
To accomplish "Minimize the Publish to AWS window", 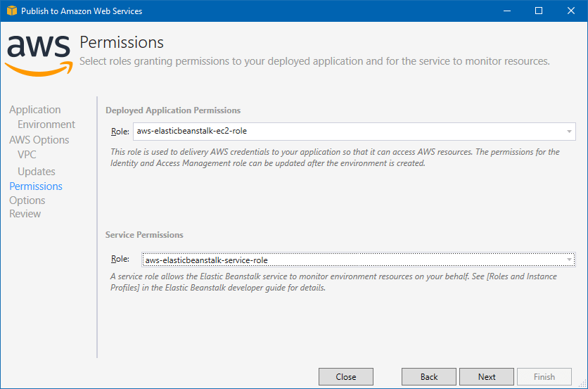I will tap(507, 11).
